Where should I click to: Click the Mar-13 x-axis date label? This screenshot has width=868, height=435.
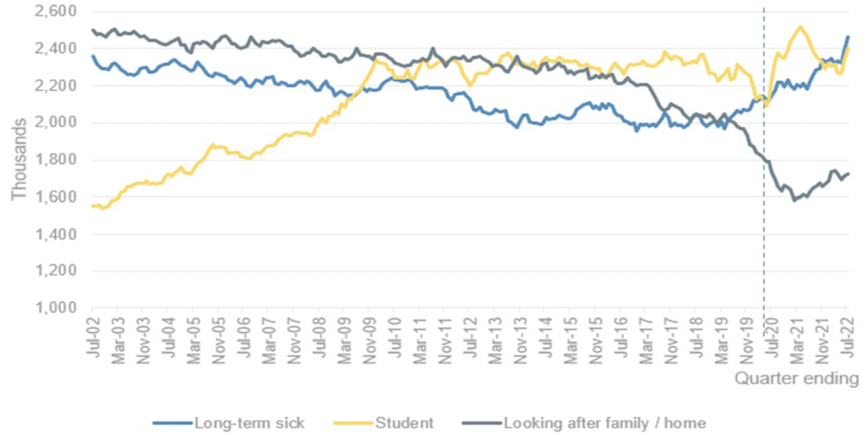point(496,339)
